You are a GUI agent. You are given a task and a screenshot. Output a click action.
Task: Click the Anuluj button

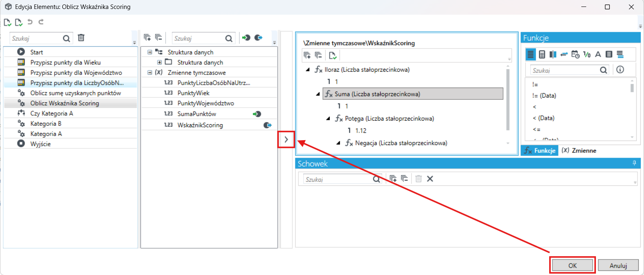618,266
